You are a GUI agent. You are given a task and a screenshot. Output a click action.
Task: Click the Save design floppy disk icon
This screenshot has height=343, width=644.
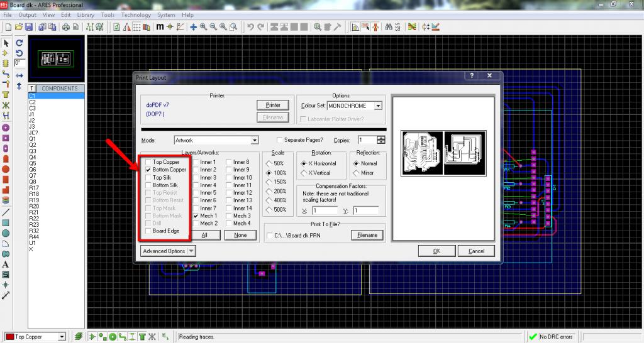pos(28,27)
